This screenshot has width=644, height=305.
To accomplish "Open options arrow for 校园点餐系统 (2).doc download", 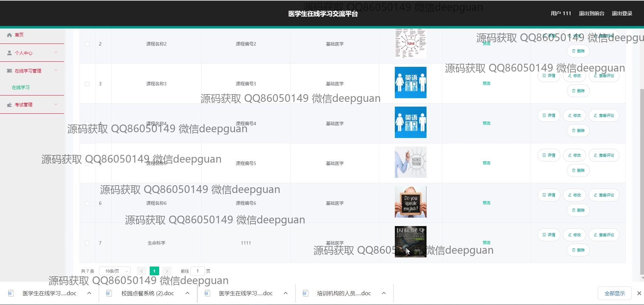I will click(187, 293).
